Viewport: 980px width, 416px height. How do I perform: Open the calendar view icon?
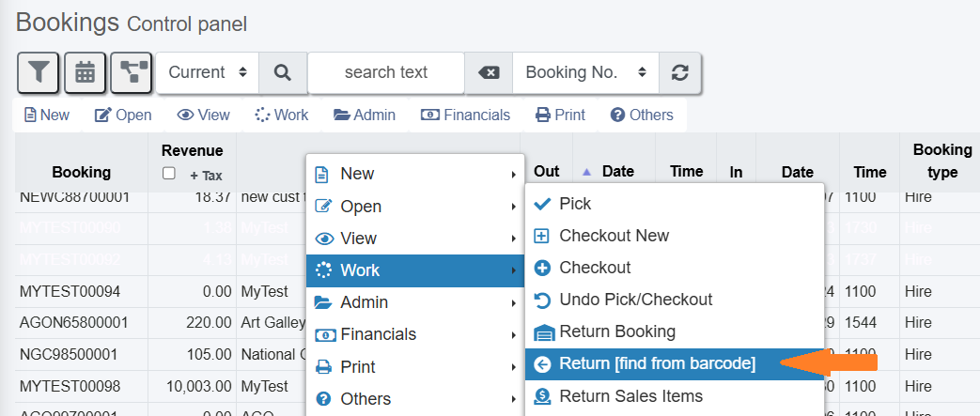pyautogui.click(x=86, y=72)
